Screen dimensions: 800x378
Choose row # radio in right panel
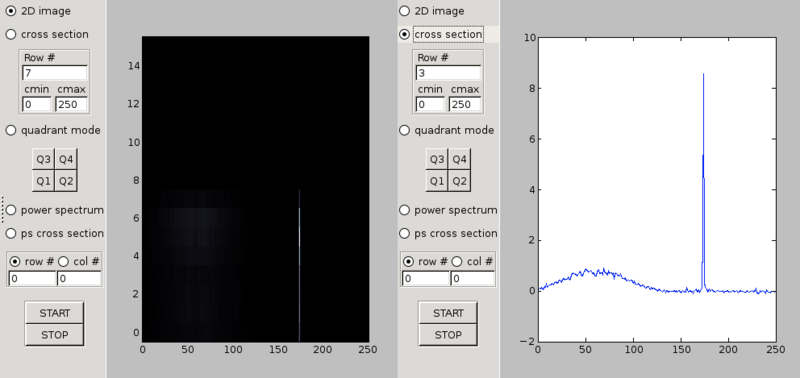coord(409,262)
